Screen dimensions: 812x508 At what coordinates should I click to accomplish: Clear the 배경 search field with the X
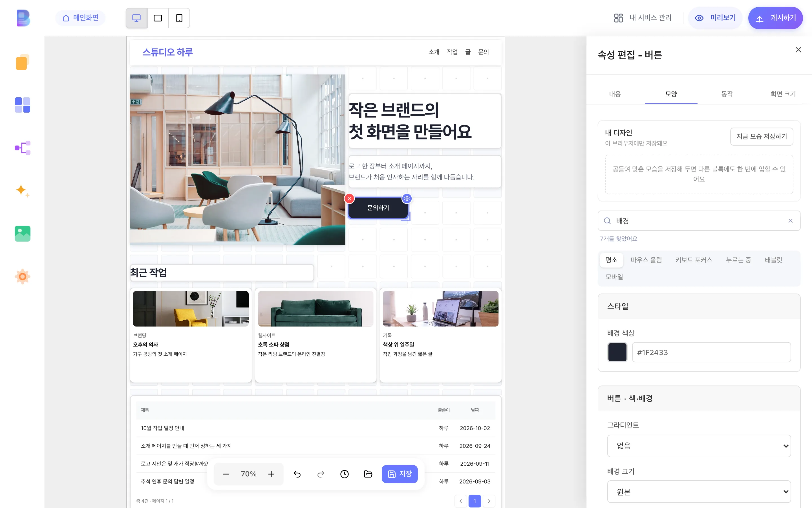[791, 221]
